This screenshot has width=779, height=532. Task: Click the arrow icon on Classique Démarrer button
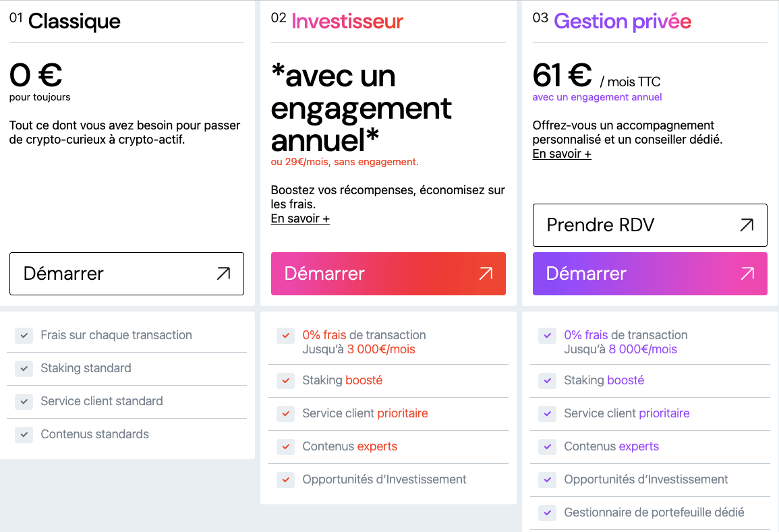pos(223,274)
